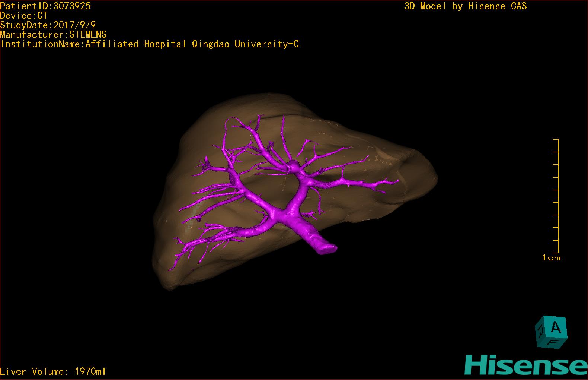Click the Manufacturer:SIEMENS text
The width and height of the screenshot is (588, 380).
coord(54,35)
